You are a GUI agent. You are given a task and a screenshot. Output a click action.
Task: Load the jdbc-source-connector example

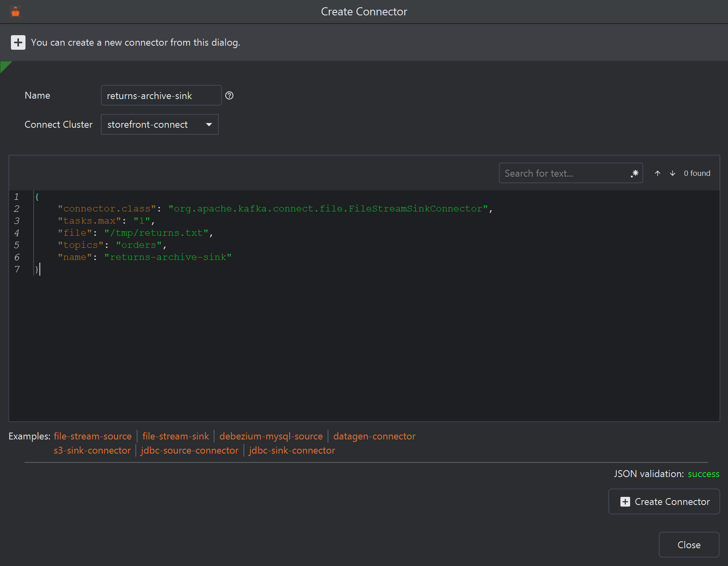coord(190,450)
